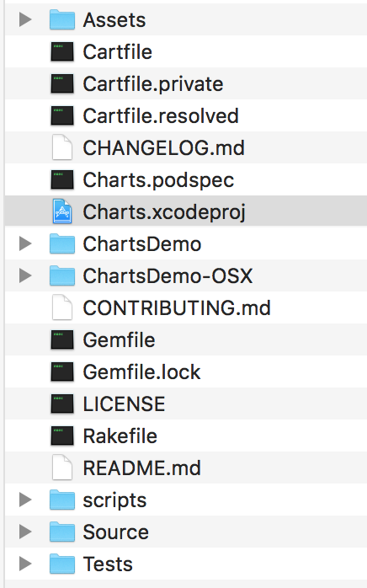Expand the scripts folder disclosure triangle
Image resolution: width=367 pixels, height=588 pixels.
tap(25, 500)
